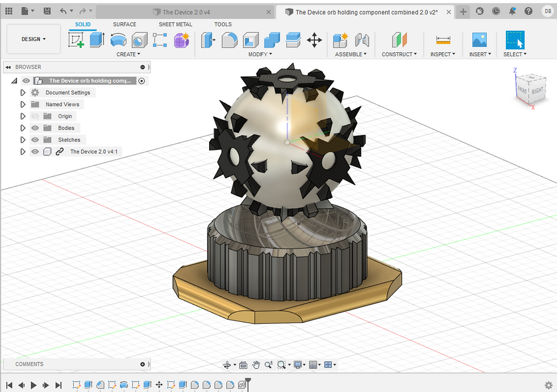The width and height of the screenshot is (557, 392).
Task: Pick the Revolve tool icon
Action: click(x=118, y=40)
